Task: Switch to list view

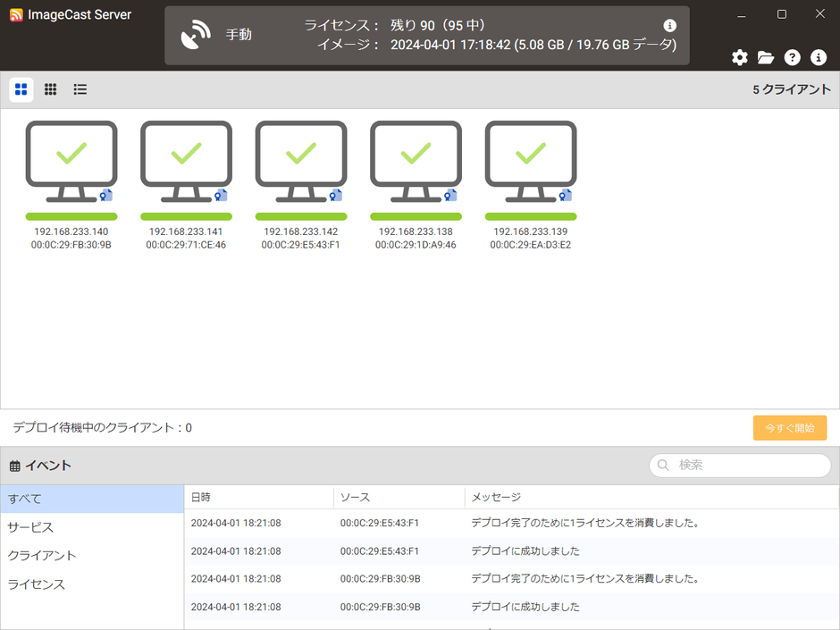Action: tap(80, 89)
